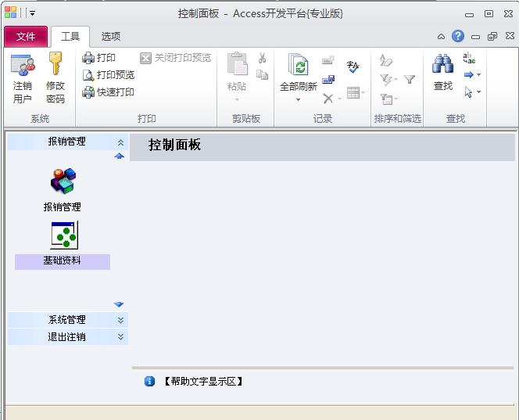The image size is (519, 420).
Task: Switch to the 工具 tab
Action: coord(70,37)
